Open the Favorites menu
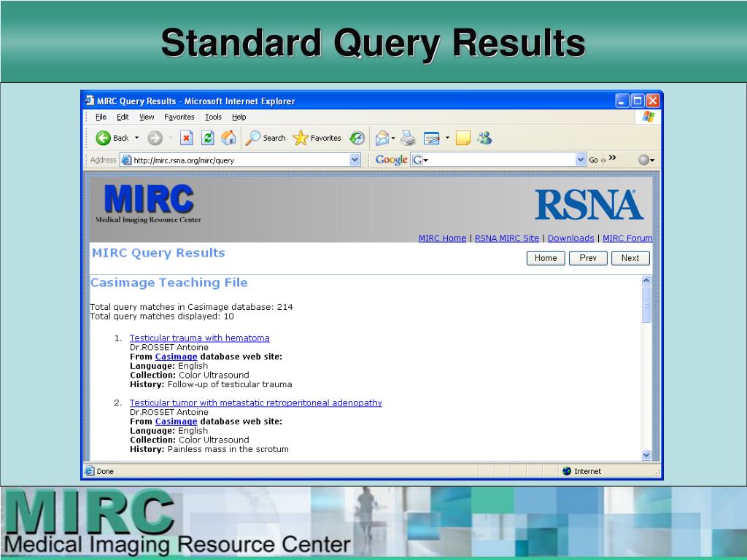 click(179, 117)
